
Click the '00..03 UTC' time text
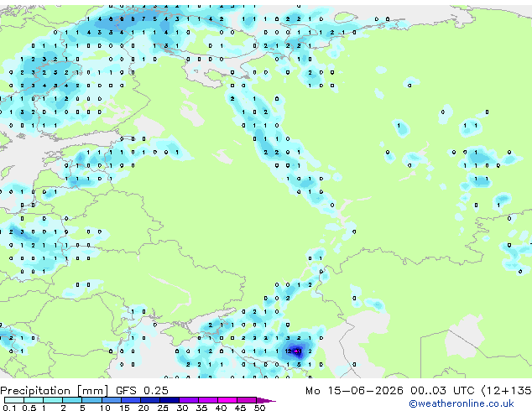pyautogui.click(x=442, y=391)
